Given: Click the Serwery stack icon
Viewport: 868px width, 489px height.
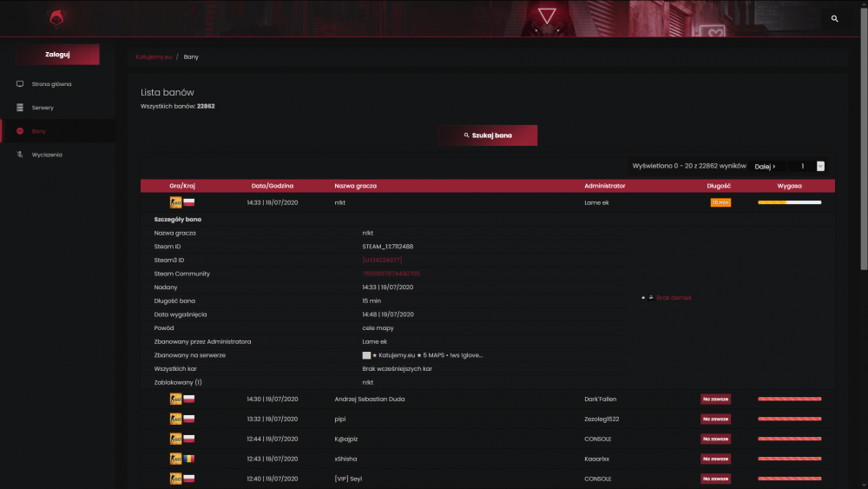Looking at the screenshot, I should click(x=20, y=108).
